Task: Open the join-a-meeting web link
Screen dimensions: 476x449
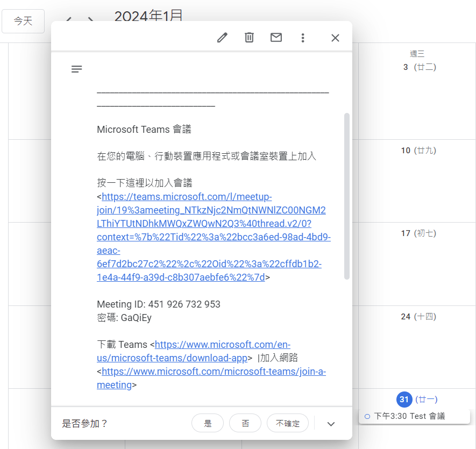Action: (211, 378)
